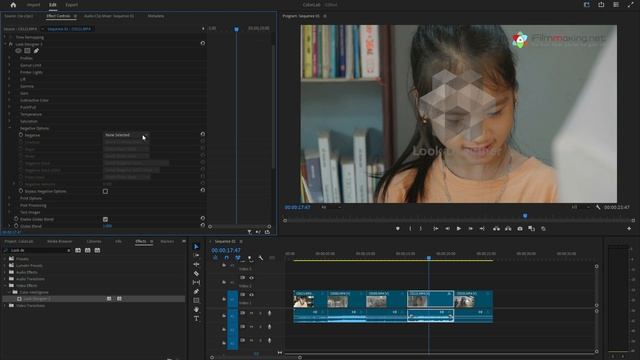Toggle Accelerated Effects filter badge

[x=78, y=250]
